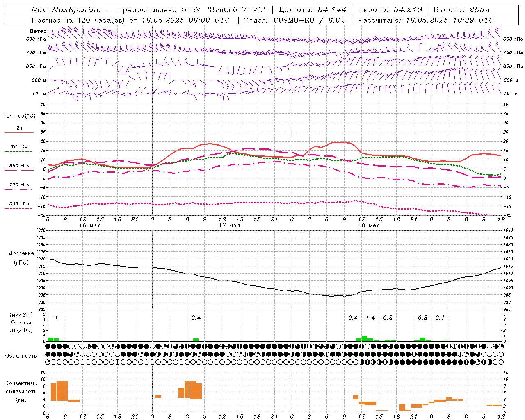
Task: Click the (мм/3ч.) precipitation unit label
Action: pyautogui.click(x=21, y=315)
